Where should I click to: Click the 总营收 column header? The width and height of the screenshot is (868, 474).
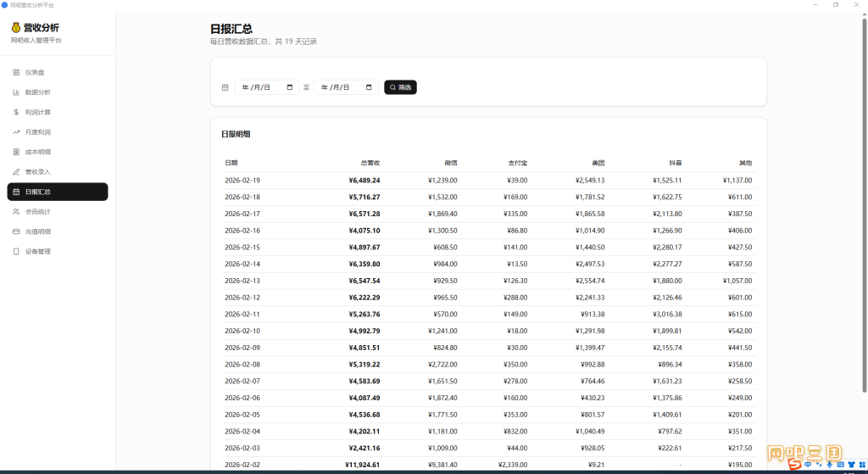370,164
